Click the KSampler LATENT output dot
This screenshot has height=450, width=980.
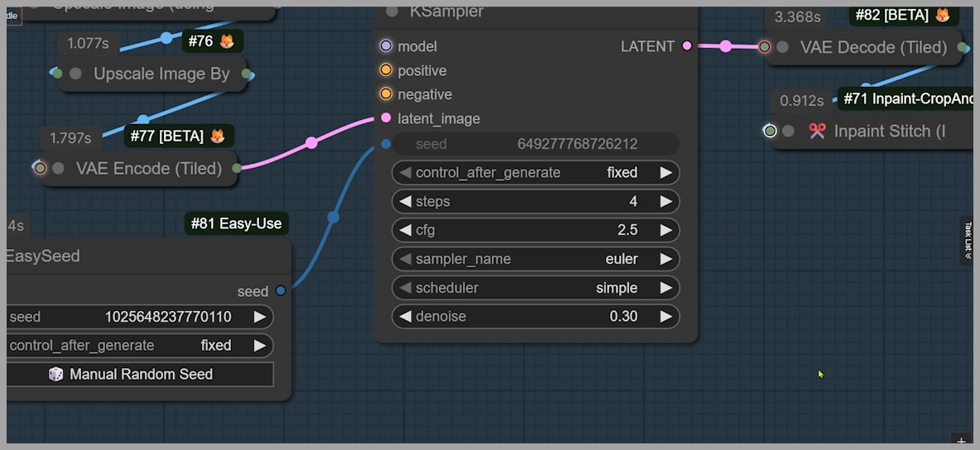click(687, 46)
